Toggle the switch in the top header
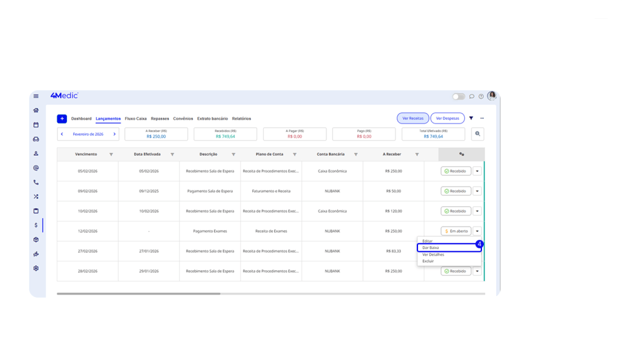624x364 pixels. pos(458,96)
